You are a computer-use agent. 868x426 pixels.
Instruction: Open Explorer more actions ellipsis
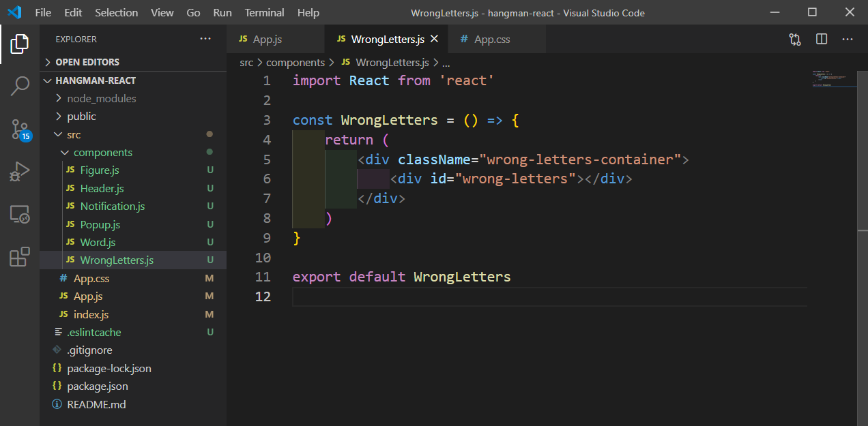pos(205,40)
